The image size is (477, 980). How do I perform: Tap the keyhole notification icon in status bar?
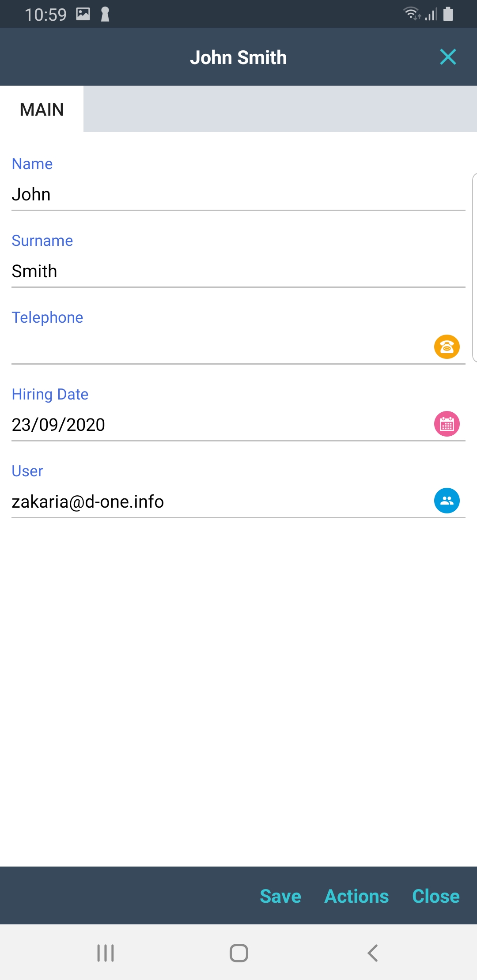(105, 14)
